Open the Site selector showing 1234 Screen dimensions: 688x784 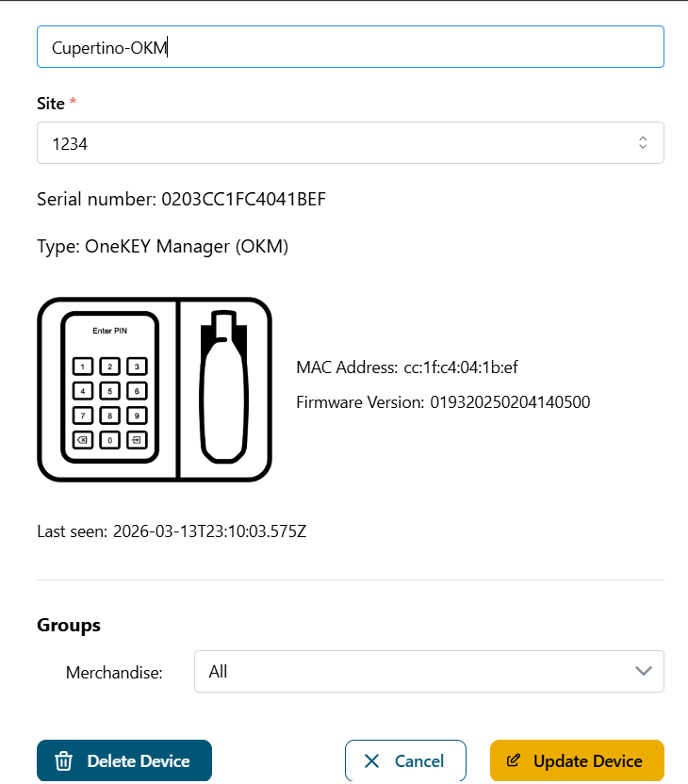coord(350,143)
